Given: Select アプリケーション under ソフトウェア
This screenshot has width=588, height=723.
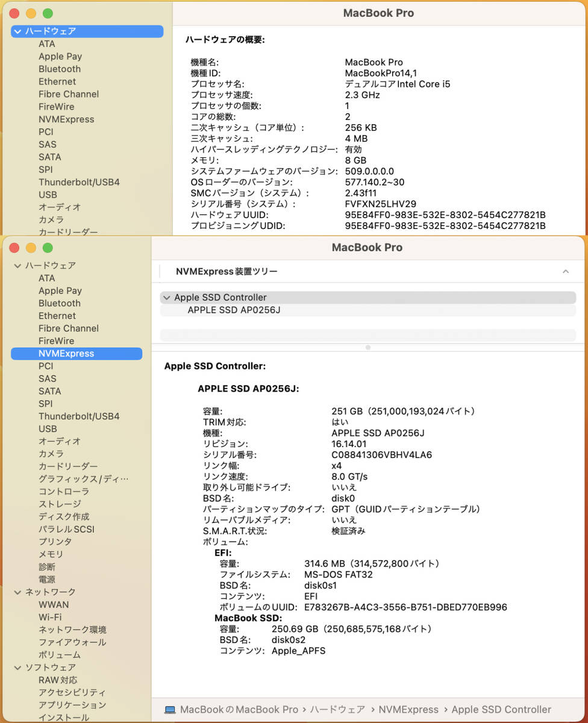Looking at the screenshot, I should tap(72, 705).
